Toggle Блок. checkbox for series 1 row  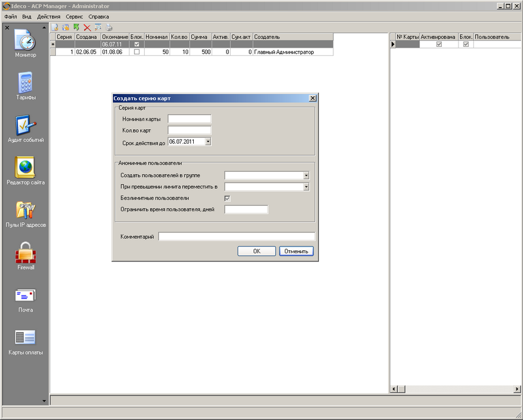[x=137, y=52]
